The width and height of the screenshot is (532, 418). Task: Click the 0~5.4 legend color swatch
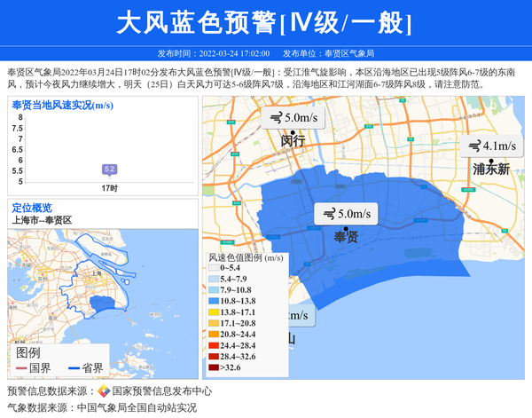pyautogui.click(x=214, y=268)
